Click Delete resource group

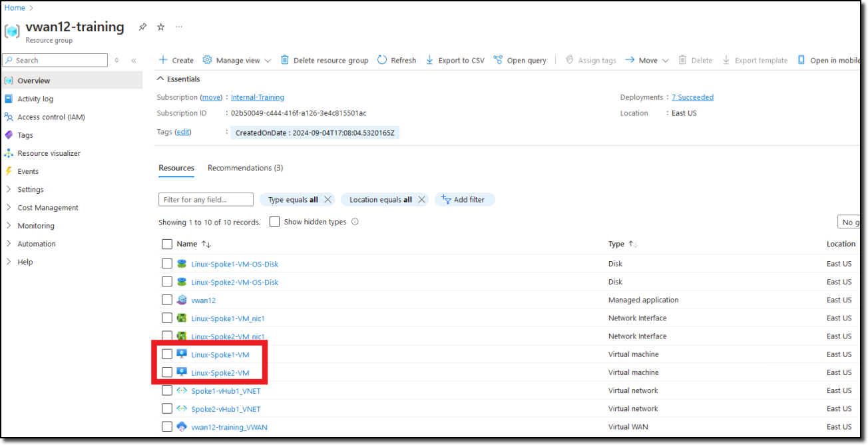pos(324,60)
